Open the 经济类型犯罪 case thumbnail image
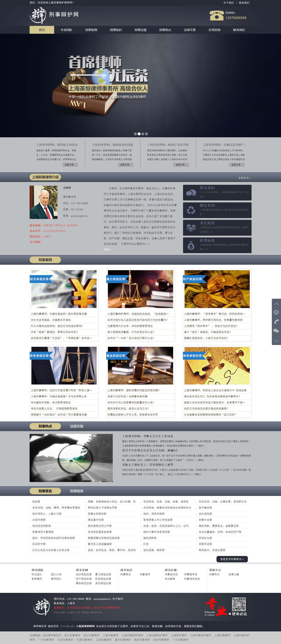 [x=64, y=289]
